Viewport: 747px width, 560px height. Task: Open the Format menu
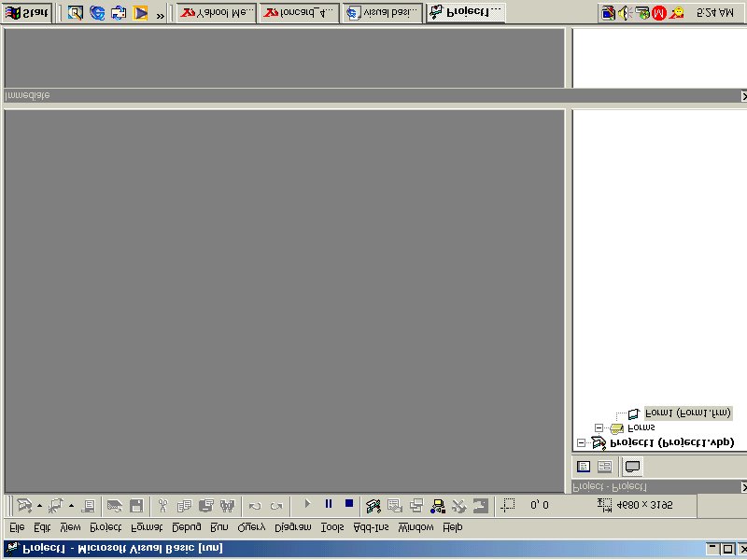click(x=147, y=527)
